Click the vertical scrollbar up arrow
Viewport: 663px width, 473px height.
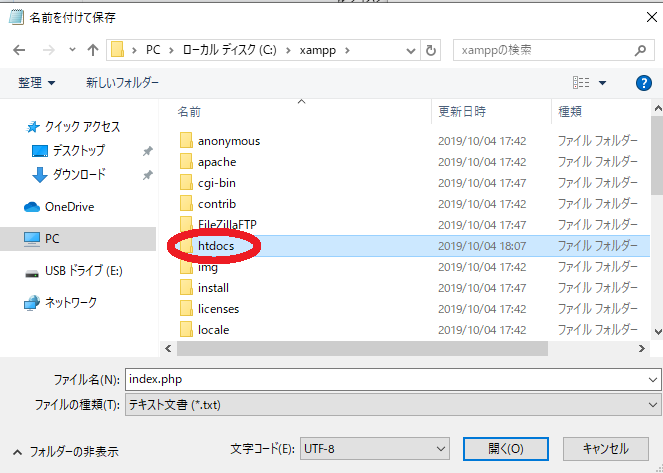(658, 109)
